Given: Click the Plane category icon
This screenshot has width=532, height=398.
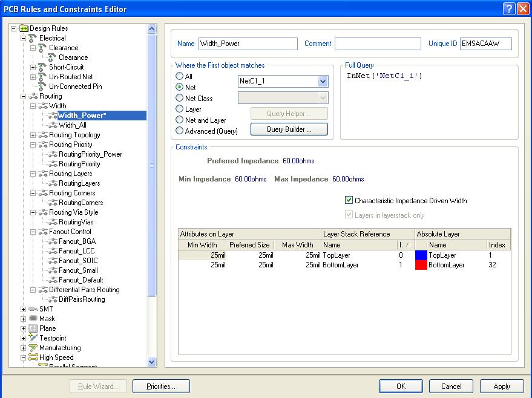Looking at the screenshot, I should [33, 328].
